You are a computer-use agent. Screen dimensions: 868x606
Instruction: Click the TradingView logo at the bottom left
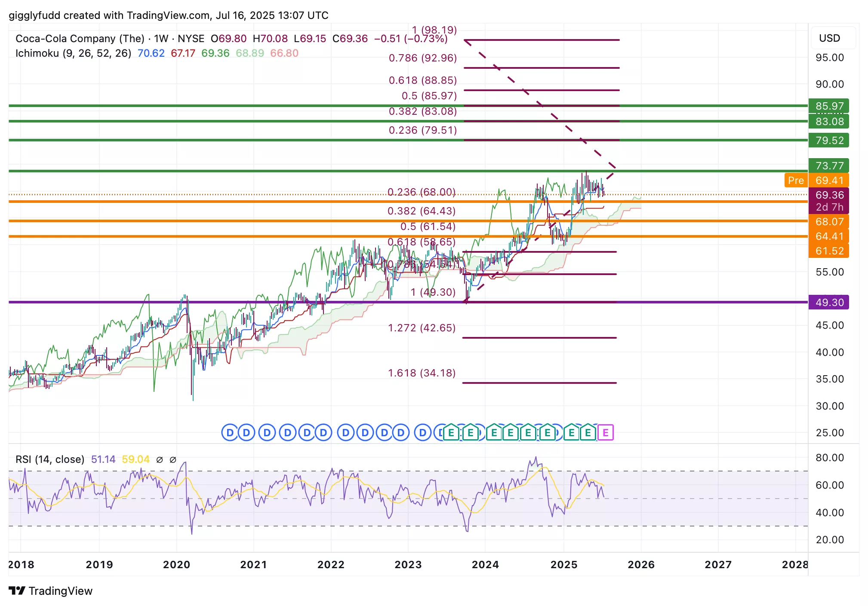(x=50, y=591)
